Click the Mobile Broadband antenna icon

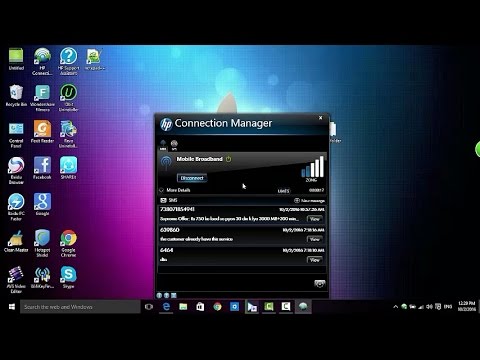pos(166,162)
